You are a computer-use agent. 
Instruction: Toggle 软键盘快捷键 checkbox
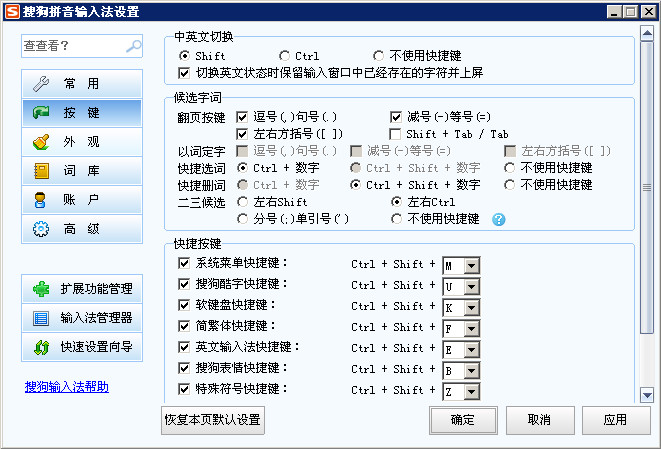tap(184, 305)
